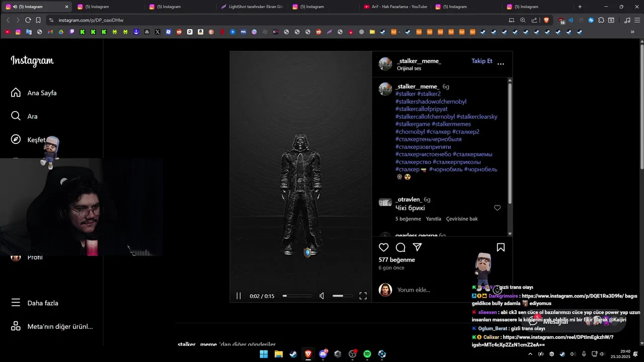Switch to second Instagram tab

(110, 7)
